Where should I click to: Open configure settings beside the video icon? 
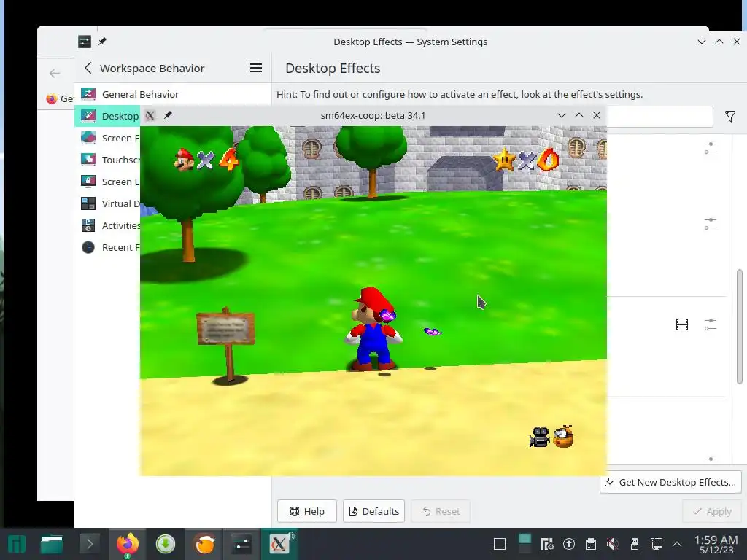click(x=711, y=324)
